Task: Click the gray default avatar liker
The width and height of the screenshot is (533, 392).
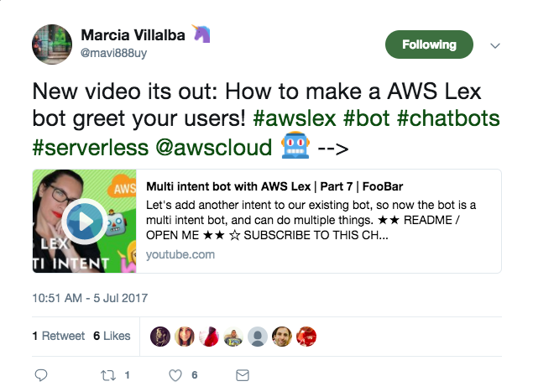Action: tap(258, 337)
